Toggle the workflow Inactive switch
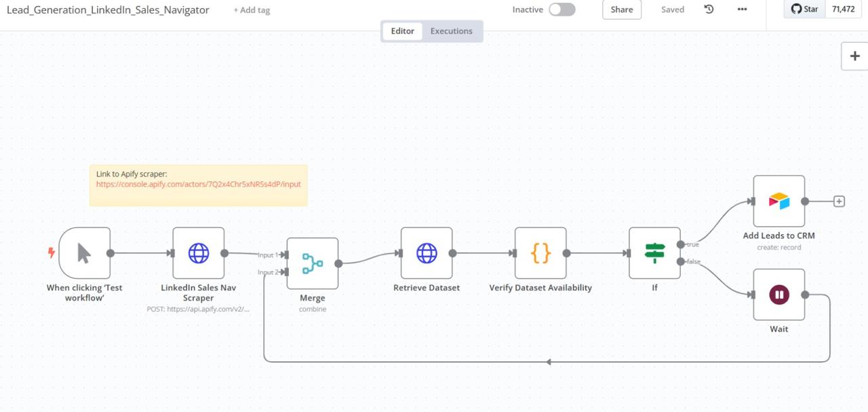 click(561, 10)
